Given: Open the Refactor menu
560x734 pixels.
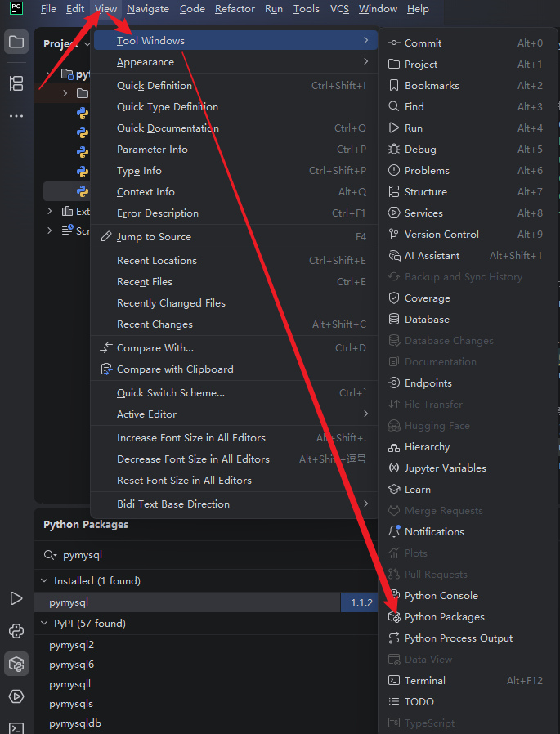Looking at the screenshot, I should (235, 9).
